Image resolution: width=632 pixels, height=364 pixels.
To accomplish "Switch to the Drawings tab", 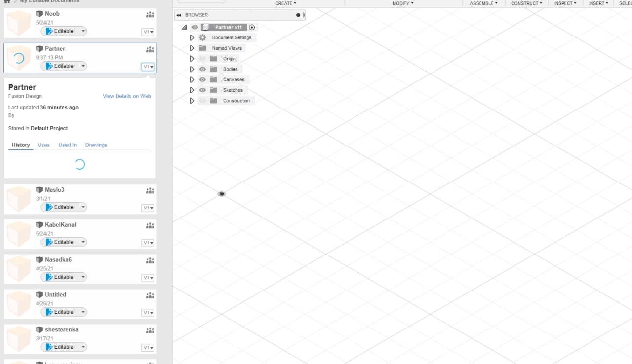I will coord(96,145).
